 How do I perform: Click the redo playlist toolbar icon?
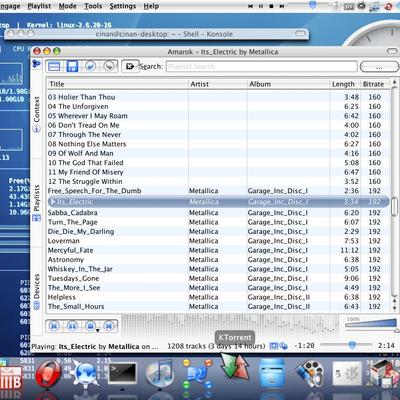click(109, 66)
